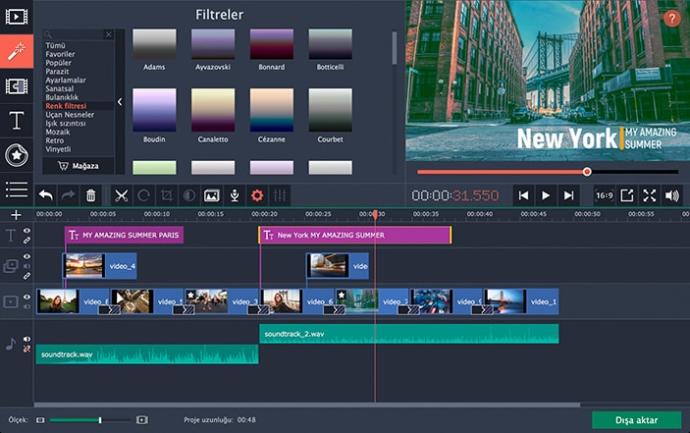Open the Titles tab in sidebar
The height and width of the screenshot is (433, 690).
(x=16, y=120)
